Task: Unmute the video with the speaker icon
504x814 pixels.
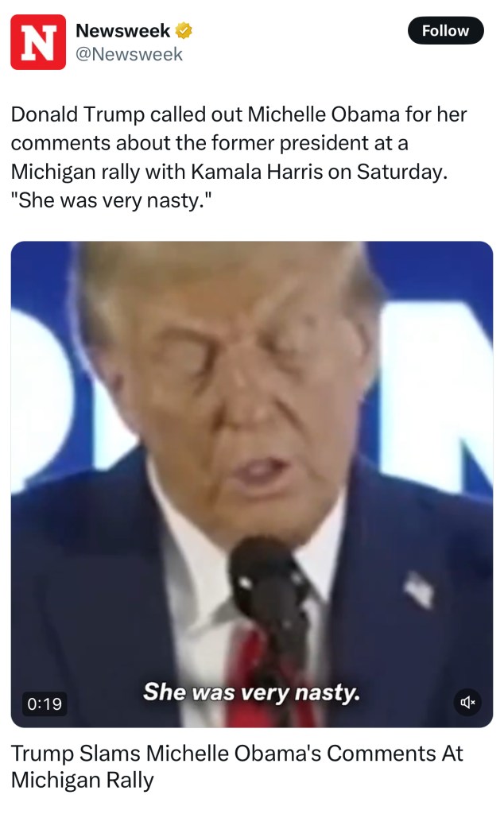Action: 467,703
